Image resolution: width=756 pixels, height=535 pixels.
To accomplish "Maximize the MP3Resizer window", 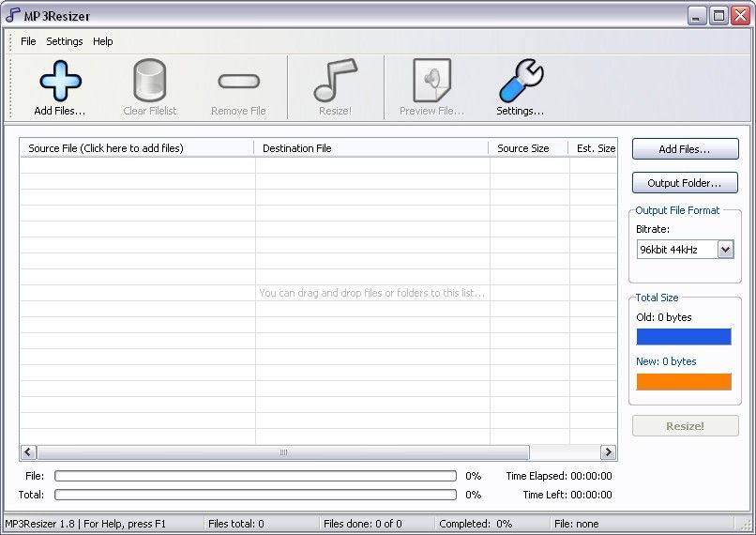I will [718, 16].
